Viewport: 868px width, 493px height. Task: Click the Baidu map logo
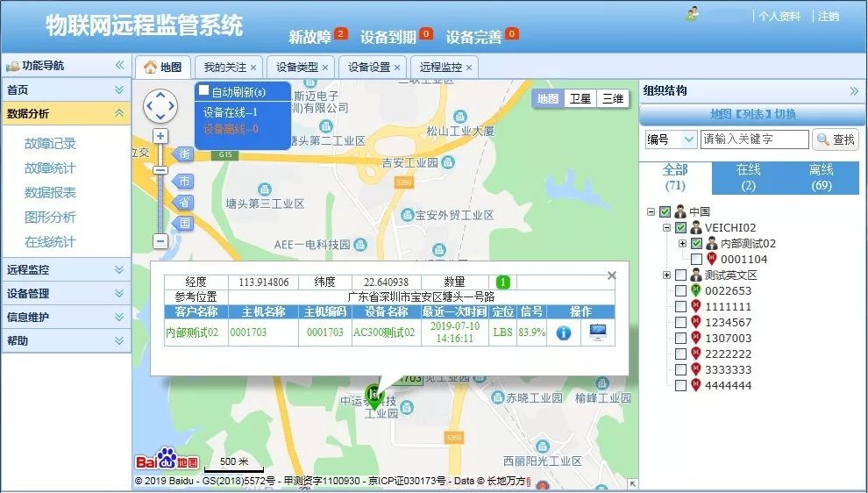pyautogui.click(x=167, y=459)
